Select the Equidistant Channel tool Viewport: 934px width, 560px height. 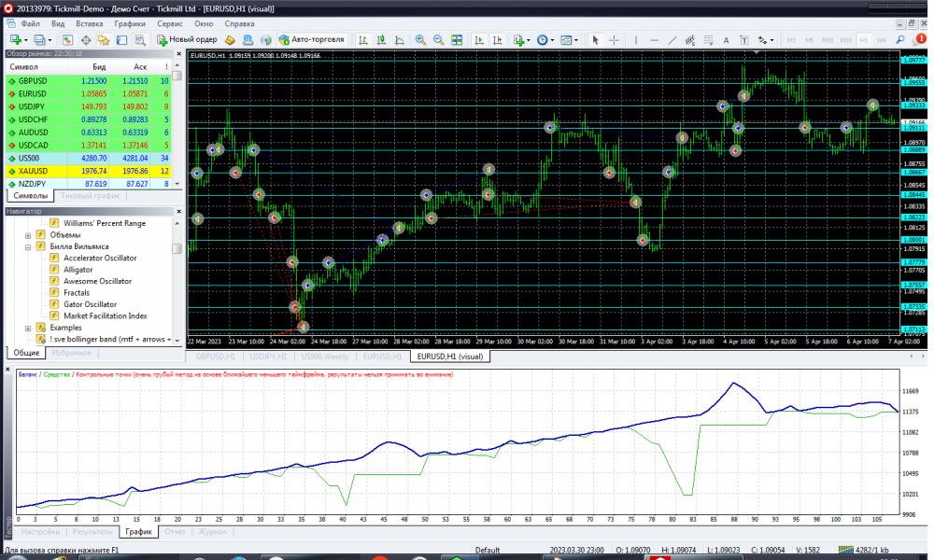(690, 40)
